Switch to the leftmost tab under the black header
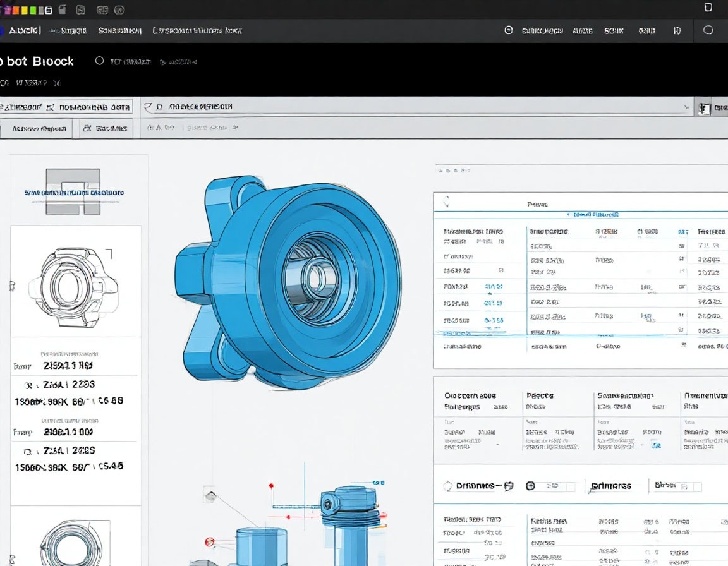The image size is (728, 566). coord(21,107)
